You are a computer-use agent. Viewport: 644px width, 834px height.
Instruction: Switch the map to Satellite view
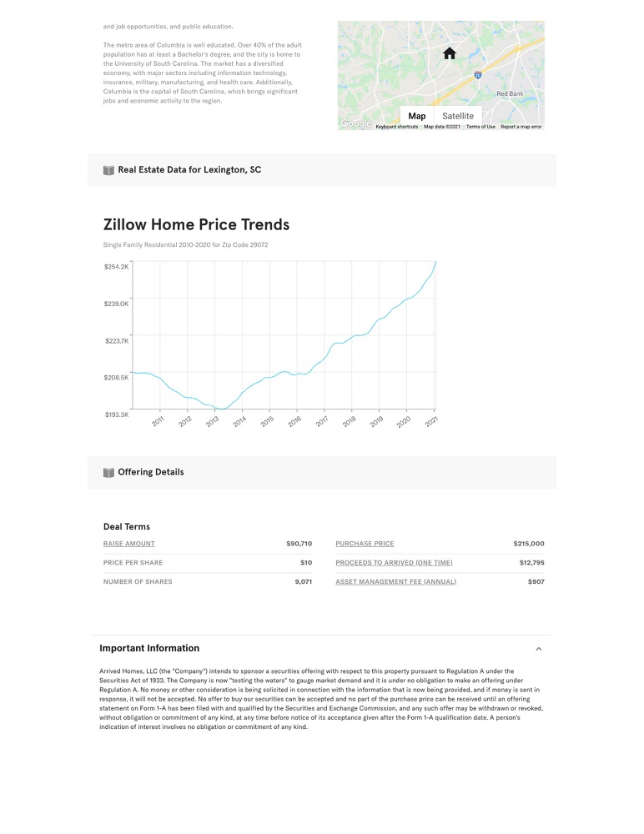point(458,116)
